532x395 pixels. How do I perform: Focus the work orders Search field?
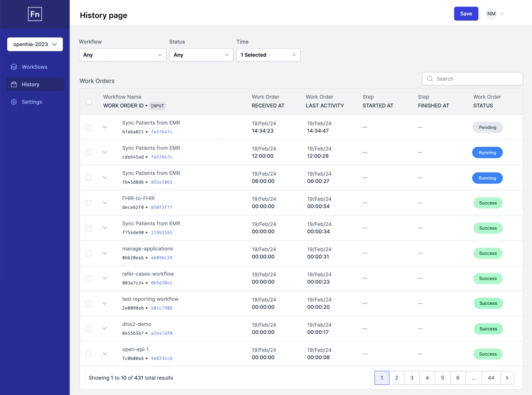click(472, 79)
